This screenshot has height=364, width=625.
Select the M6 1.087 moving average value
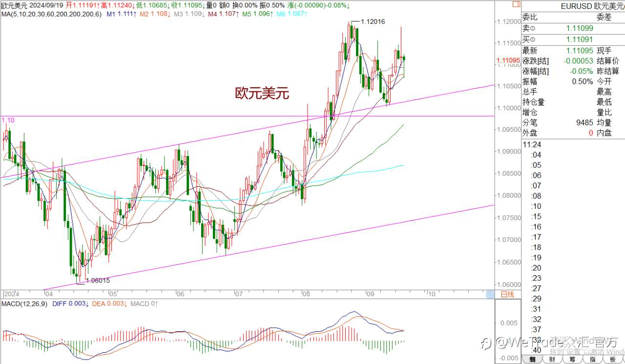[292, 14]
